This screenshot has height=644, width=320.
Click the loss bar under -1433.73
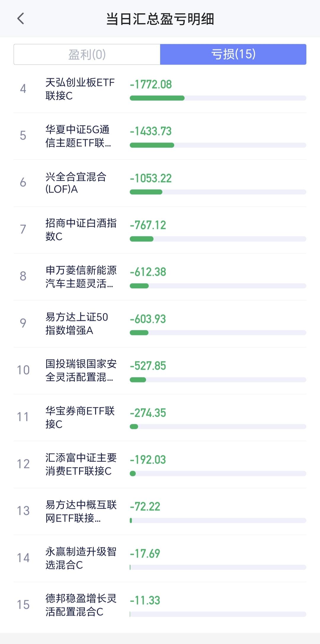click(218, 145)
